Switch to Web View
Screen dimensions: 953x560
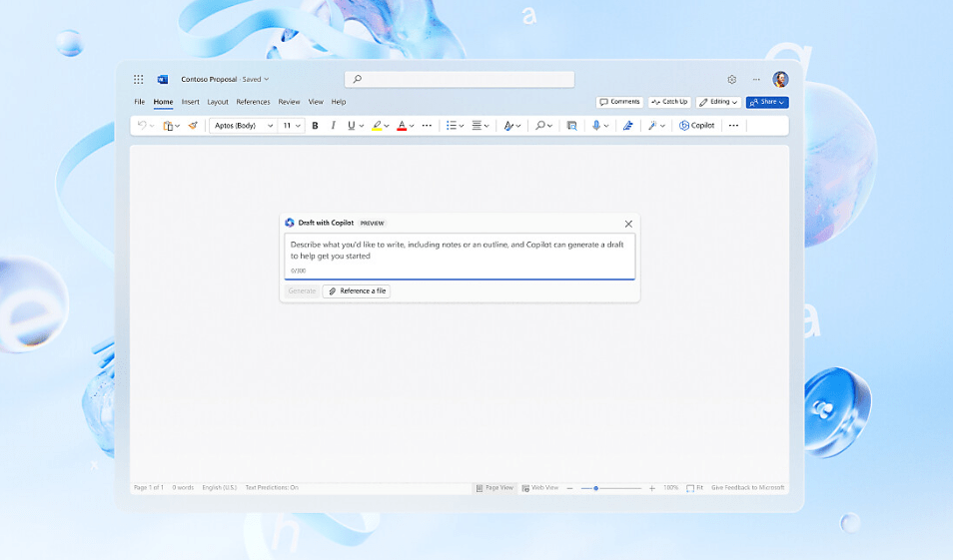click(x=540, y=488)
